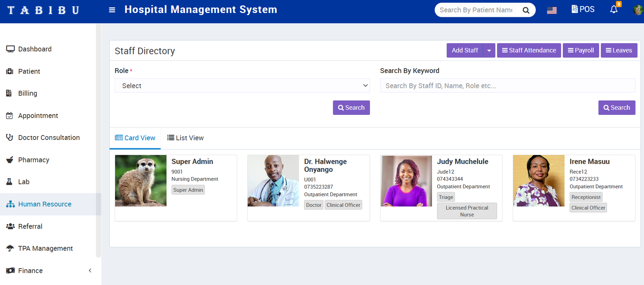The height and width of the screenshot is (285, 644).
Task: Expand the Role select dropdown
Action: [x=242, y=86]
